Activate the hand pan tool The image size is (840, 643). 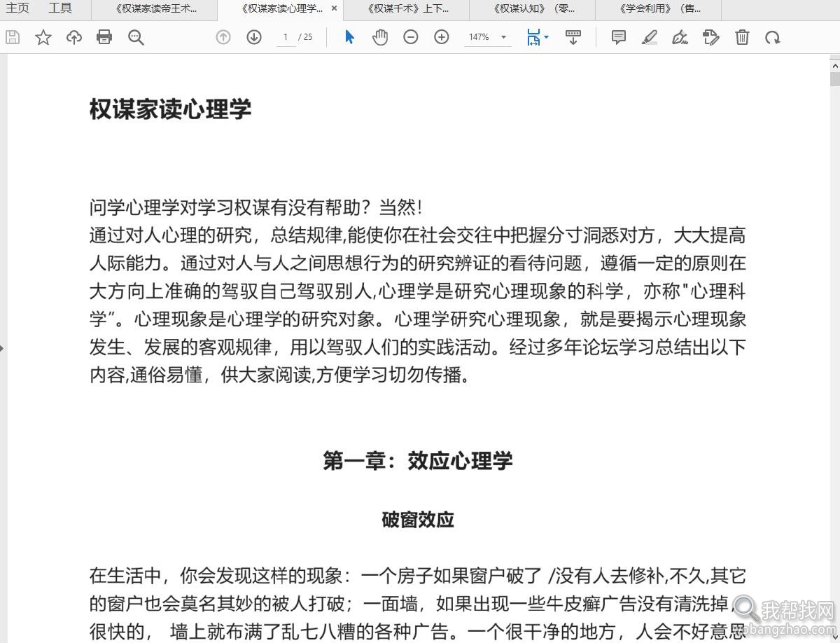[x=380, y=37]
